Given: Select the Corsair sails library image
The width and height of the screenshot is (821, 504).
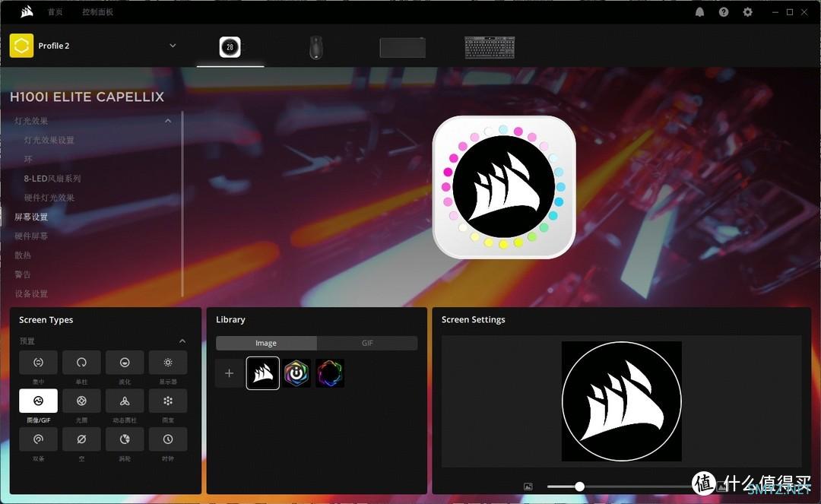Looking at the screenshot, I should (x=263, y=373).
